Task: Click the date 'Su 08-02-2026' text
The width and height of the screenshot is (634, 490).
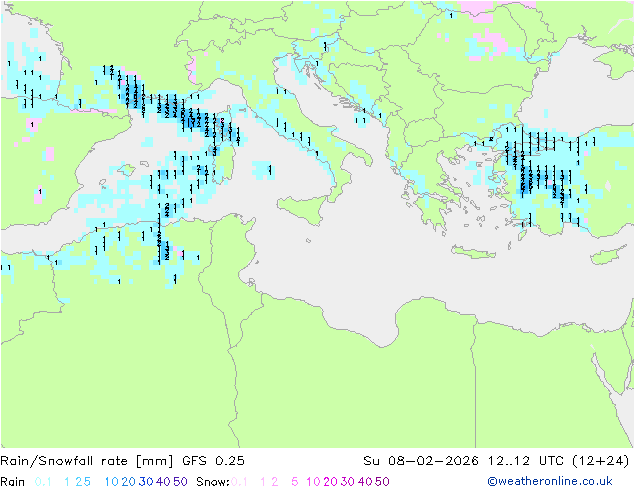Action: pyautogui.click(x=421, y=461)
